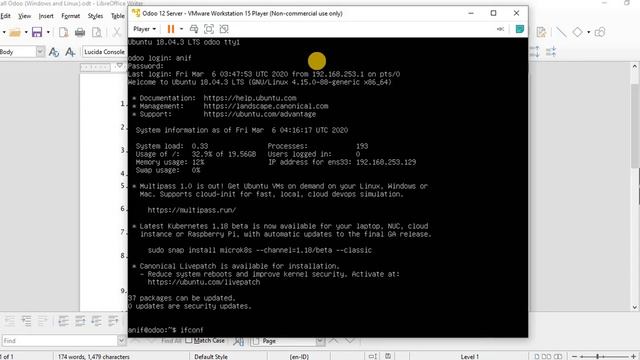Viewport: 640px width, 360px height.
Task: Open the Basic Shapes dropdown arrow
Action: pyautogui.click(x=588, y=32)
